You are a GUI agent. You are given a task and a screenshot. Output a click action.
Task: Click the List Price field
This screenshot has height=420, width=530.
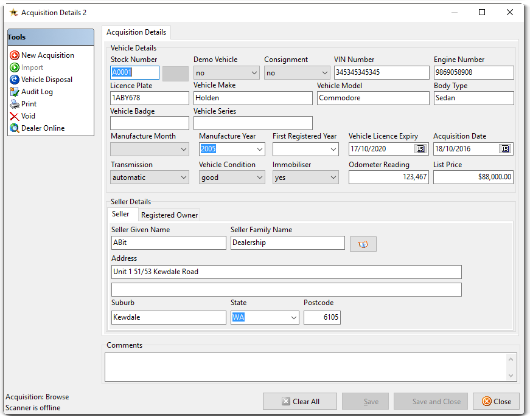point(473,177)
